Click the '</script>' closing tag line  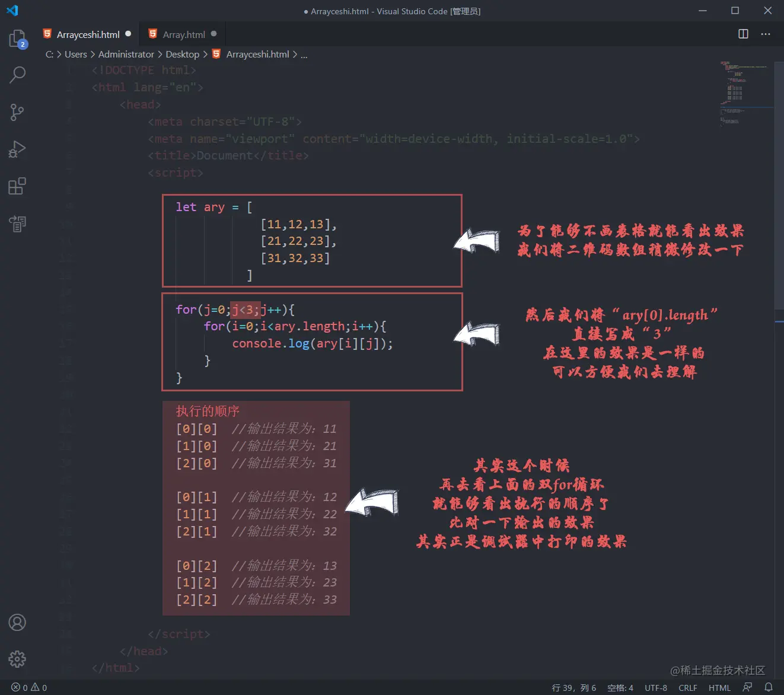[179, 634]
